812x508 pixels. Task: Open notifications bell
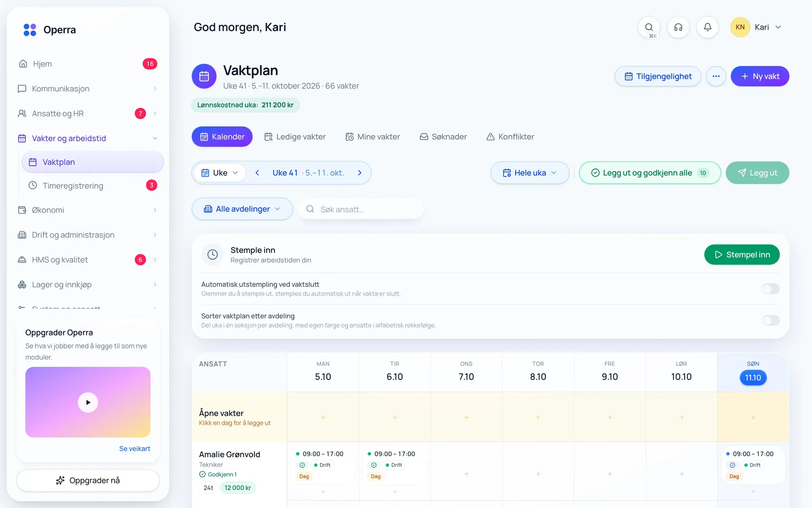pyautogui.click(x=707, y=27)
